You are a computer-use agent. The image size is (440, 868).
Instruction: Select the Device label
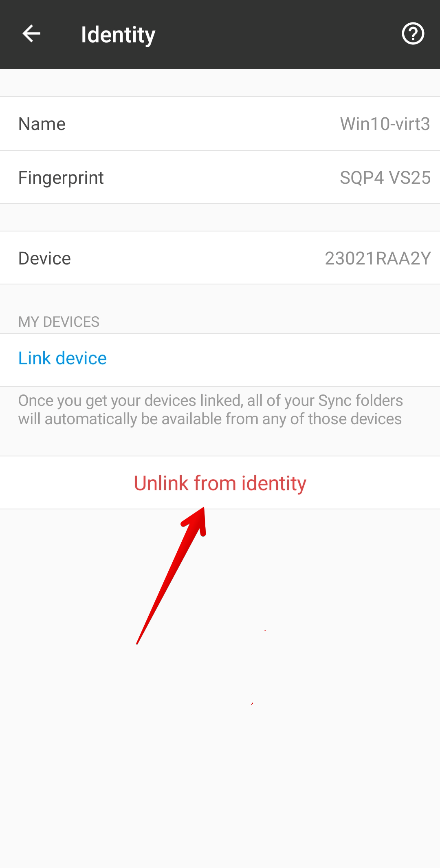point(45,258)
